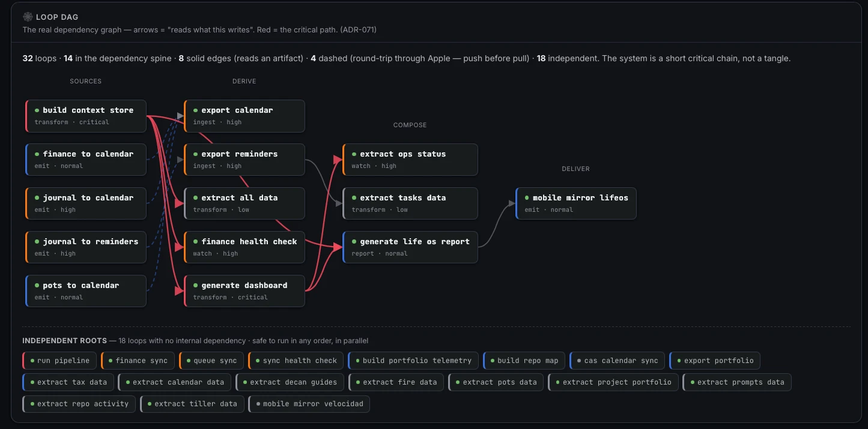This screenshot has width=868, height=429.
Task: Click the green status dot on export portfolio
Action: [x=679, y=361]
